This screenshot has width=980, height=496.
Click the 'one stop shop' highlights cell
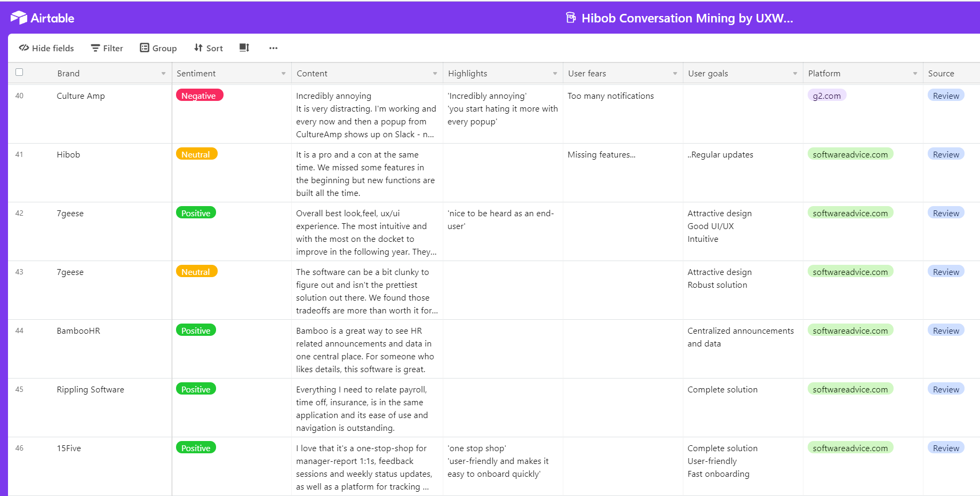(503, 466)
